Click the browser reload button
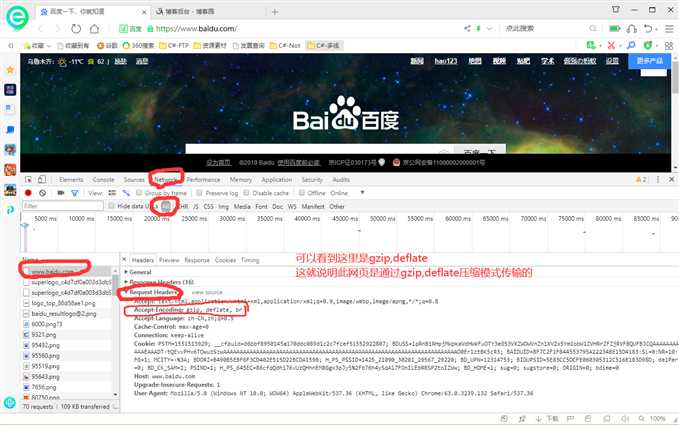Viewport: 679px width, 425px height. tap(76, 29)
